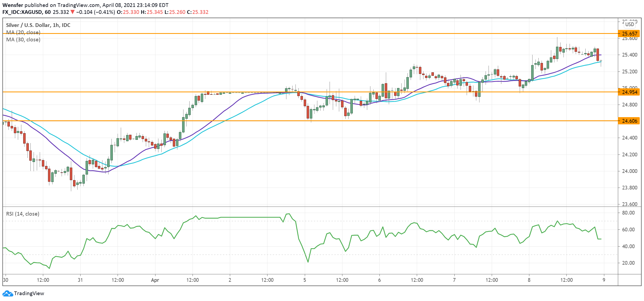
Task: Click the Apr label on time axis
Action: tap(155, 280)
